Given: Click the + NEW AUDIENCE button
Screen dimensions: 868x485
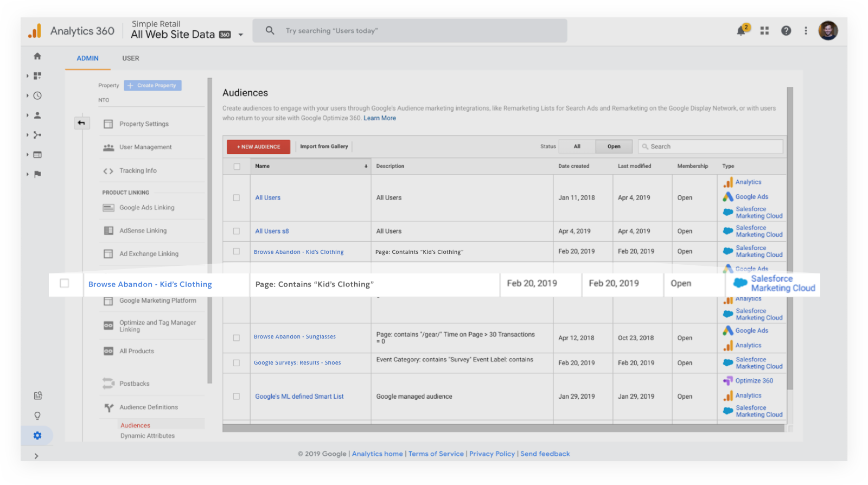Looking at the screenshot, I should coord(258,146).
